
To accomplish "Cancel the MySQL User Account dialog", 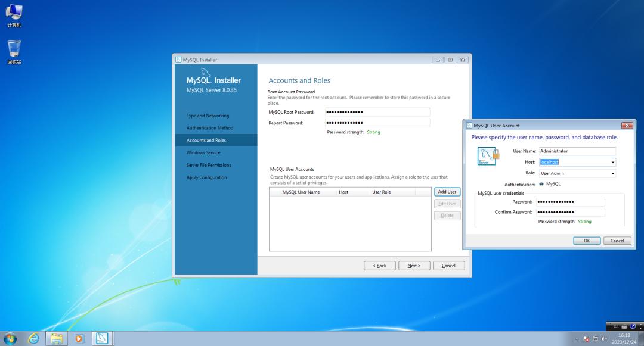I will pos(617,241).
